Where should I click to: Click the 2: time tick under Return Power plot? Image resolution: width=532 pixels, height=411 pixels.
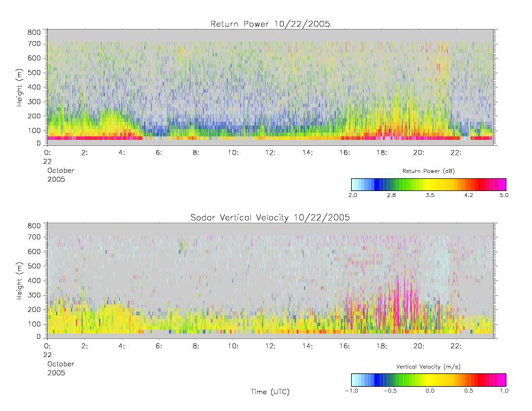coord(85,153)
